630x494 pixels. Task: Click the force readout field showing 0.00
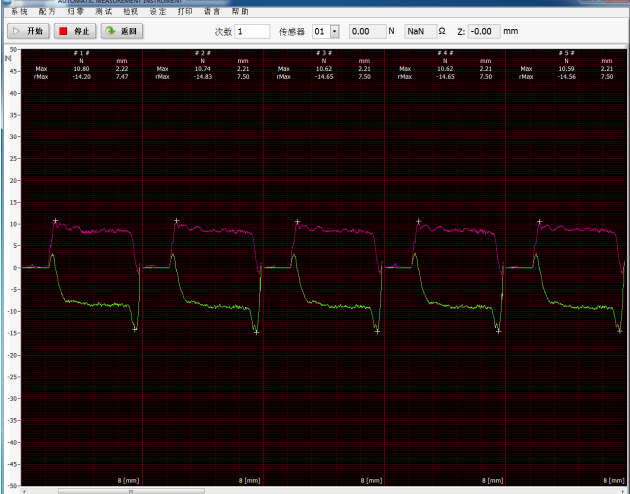(x=368, y=31)
